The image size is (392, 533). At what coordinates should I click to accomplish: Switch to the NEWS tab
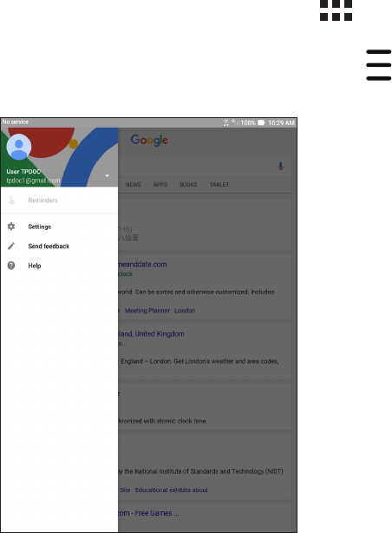(134, 185)
